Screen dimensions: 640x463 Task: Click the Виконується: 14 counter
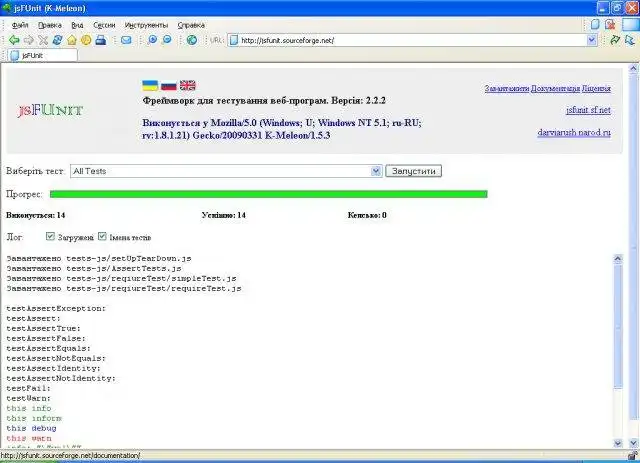tap(36, 215)
